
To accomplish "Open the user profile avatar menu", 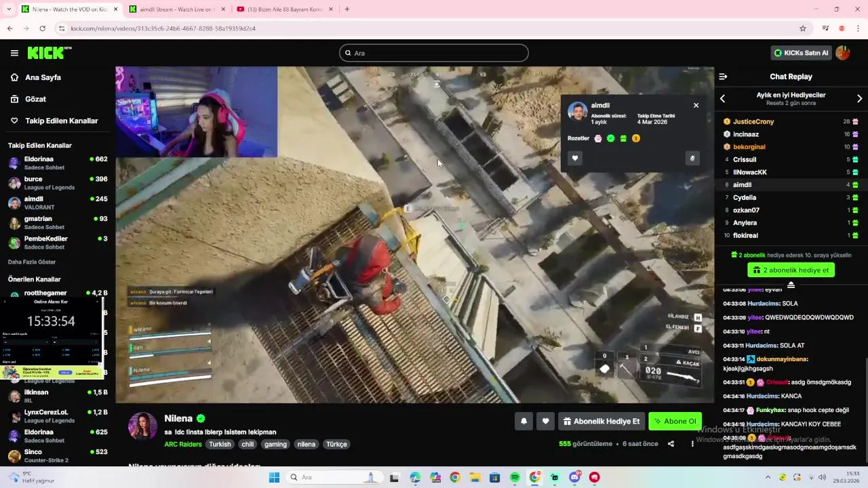I will 843,53.
